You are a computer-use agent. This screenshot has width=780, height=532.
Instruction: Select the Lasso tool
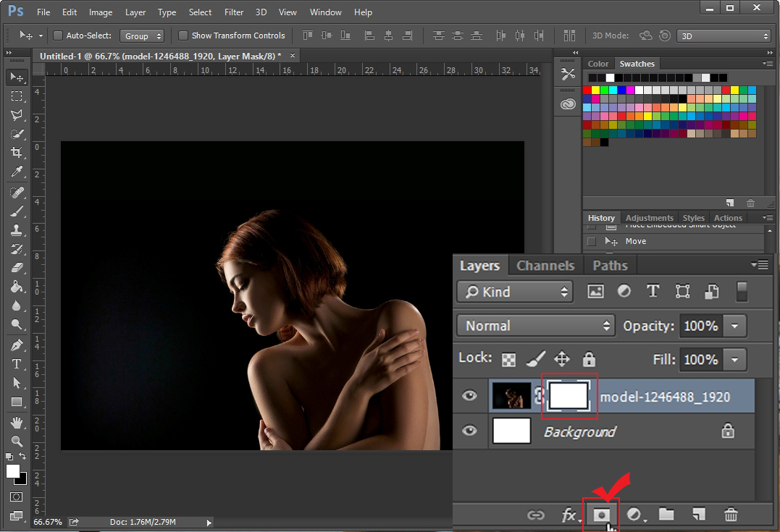pos(16,115)
